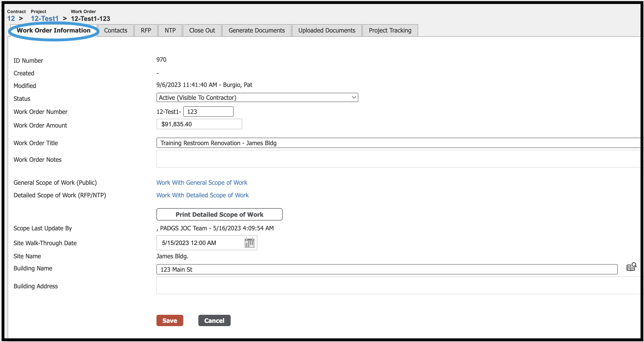View the Uploaded Documents tab
This screenshot has height=342, width=644.
point(327,30)
